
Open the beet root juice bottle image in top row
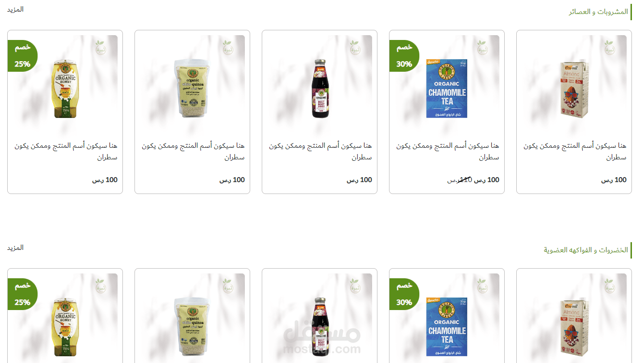click(x=320, y=89)
